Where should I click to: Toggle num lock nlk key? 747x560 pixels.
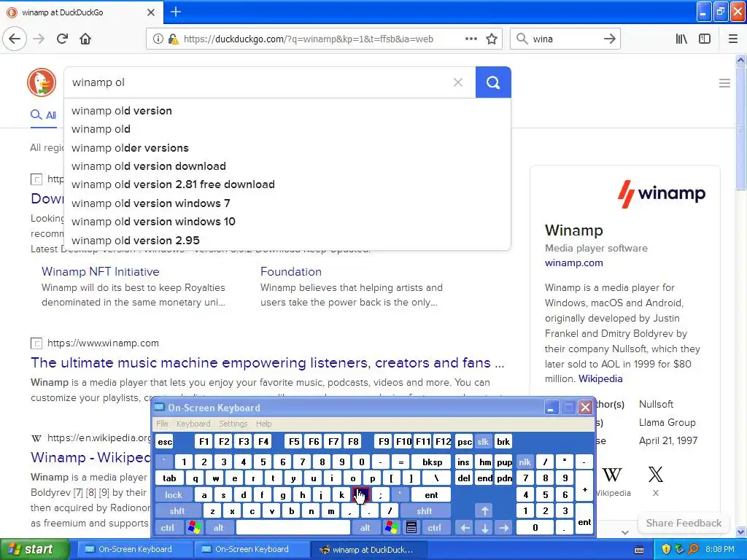point(525,462)
